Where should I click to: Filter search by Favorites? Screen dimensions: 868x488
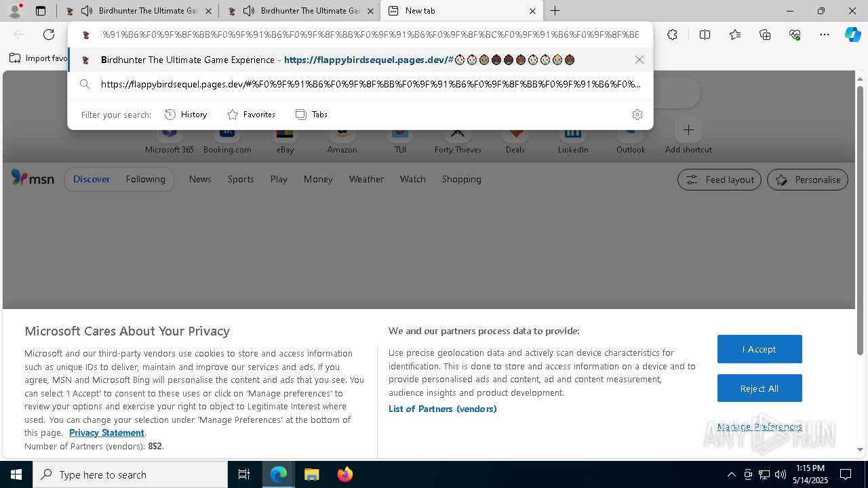point(251,115)
